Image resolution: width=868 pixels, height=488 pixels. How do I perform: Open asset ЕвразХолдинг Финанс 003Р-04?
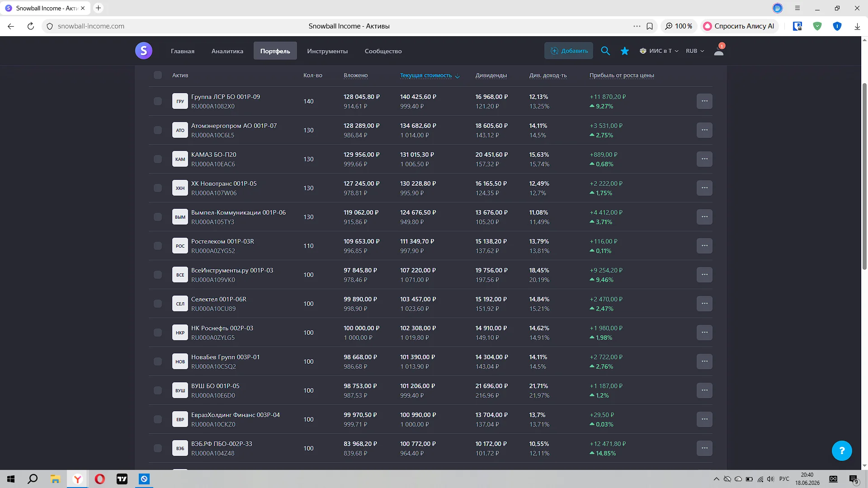click(236, 415)
